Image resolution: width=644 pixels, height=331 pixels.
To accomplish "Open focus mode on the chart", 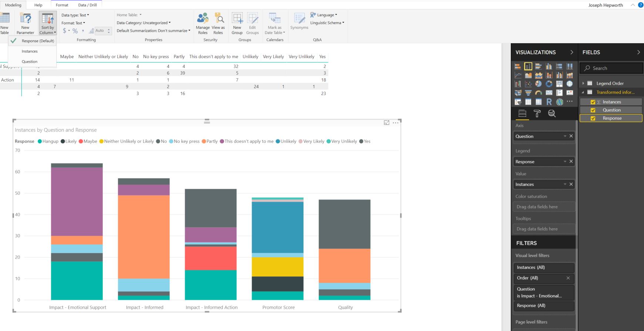I will tap(387, 123).
